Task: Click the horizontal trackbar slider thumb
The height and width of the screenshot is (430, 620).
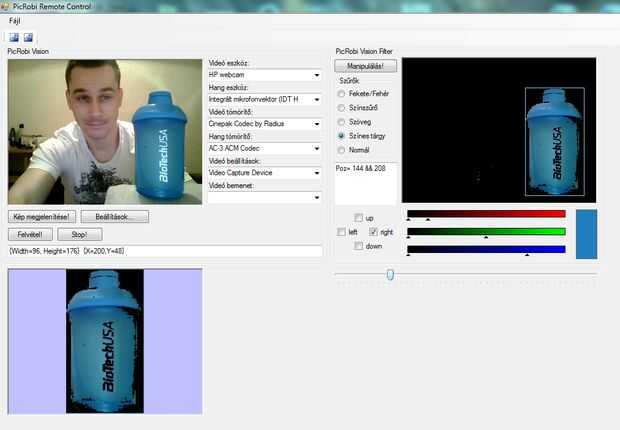Action: 390,275
